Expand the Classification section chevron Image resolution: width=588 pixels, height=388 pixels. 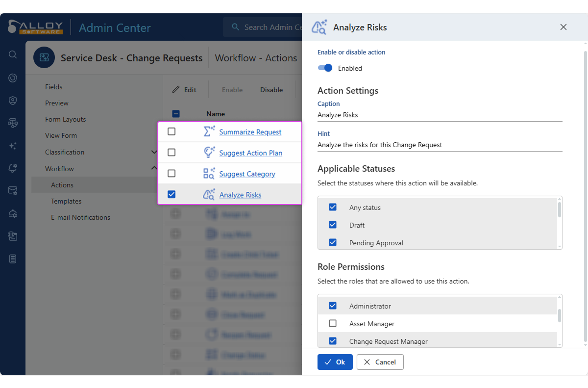click(x=154, y=152)
